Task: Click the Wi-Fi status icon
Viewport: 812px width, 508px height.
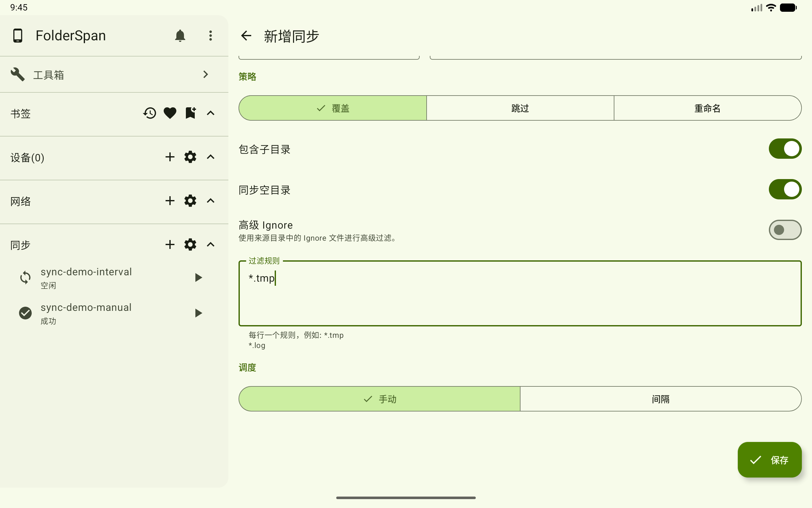Action: (x=771, y=7)
